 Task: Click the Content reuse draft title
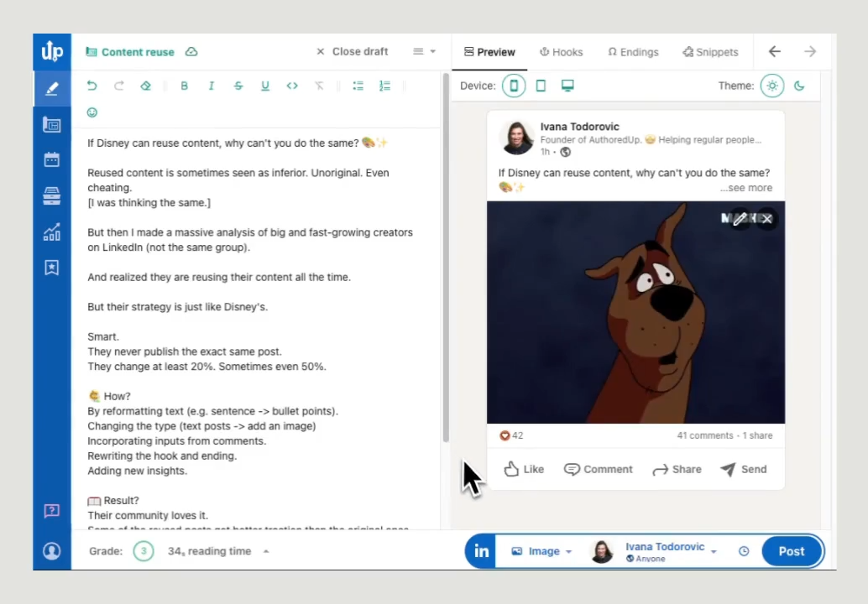coord(138,52)
